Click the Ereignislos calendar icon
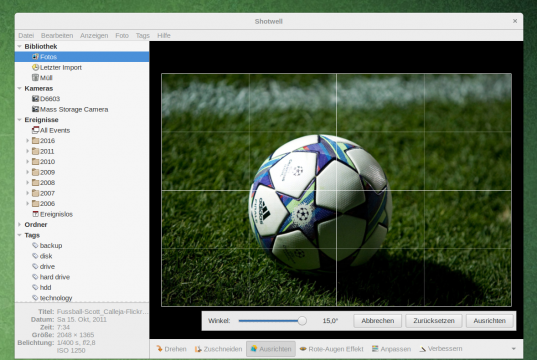The image size is (537, 360). click(x=35, y=214)
